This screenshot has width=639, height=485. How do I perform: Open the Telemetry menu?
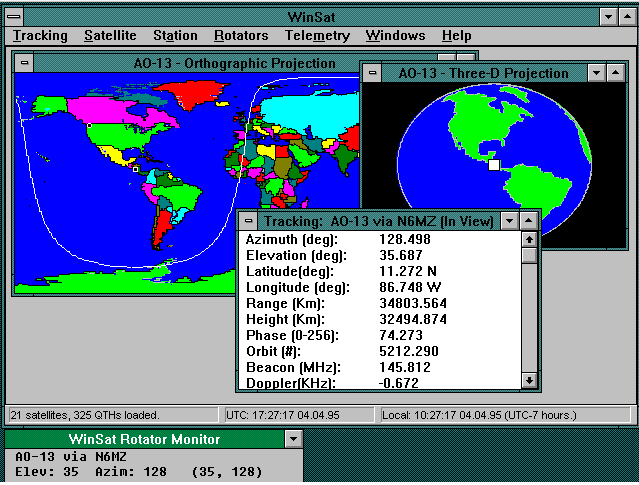(317, 35)
